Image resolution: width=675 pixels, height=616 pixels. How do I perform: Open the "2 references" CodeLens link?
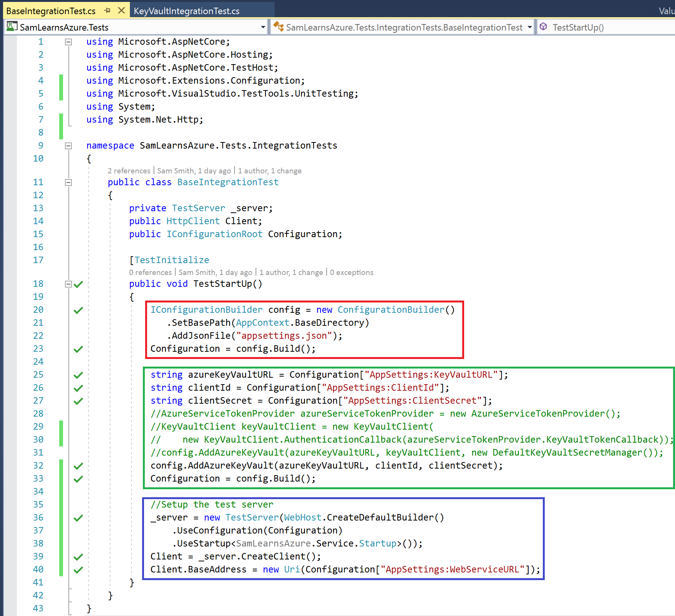coord(129,171)
